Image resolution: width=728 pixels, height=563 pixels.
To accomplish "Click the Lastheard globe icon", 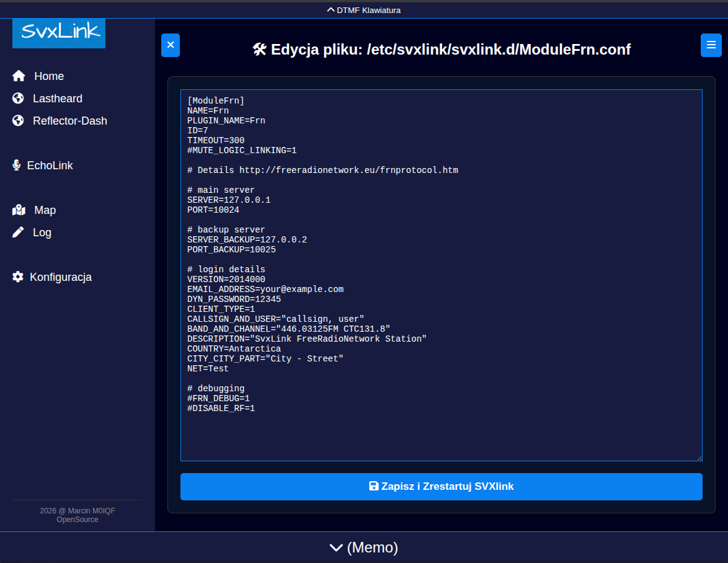I will click(x=18, y=99).
